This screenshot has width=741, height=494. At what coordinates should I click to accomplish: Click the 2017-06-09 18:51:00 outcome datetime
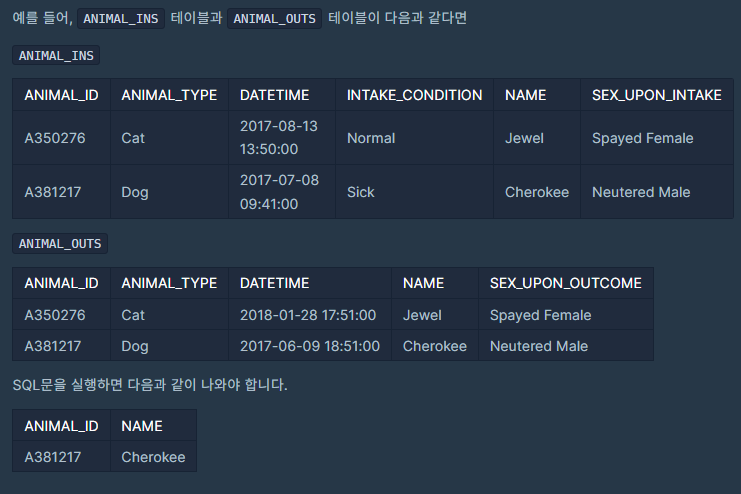pyautogui.click(x=310, y=346)
